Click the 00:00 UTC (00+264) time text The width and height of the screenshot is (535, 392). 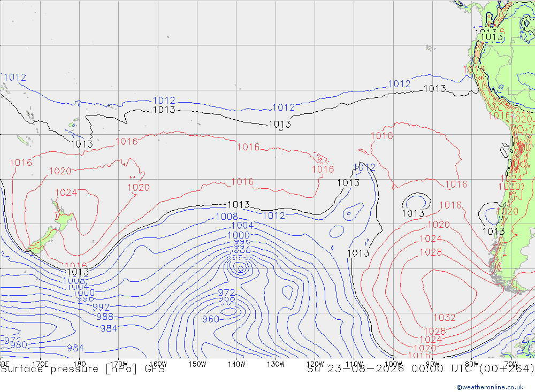coord(472,369)
